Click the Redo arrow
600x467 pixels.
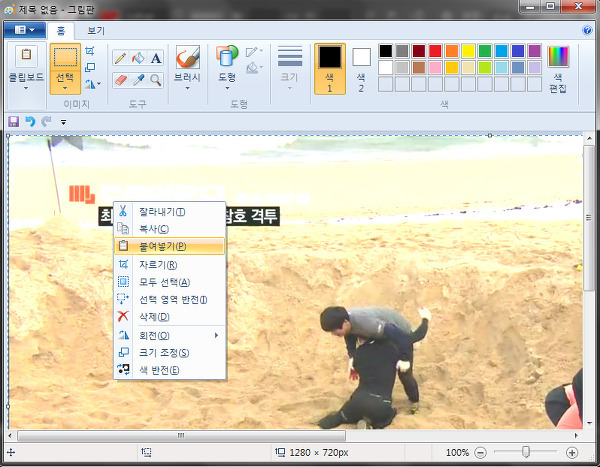46,122
